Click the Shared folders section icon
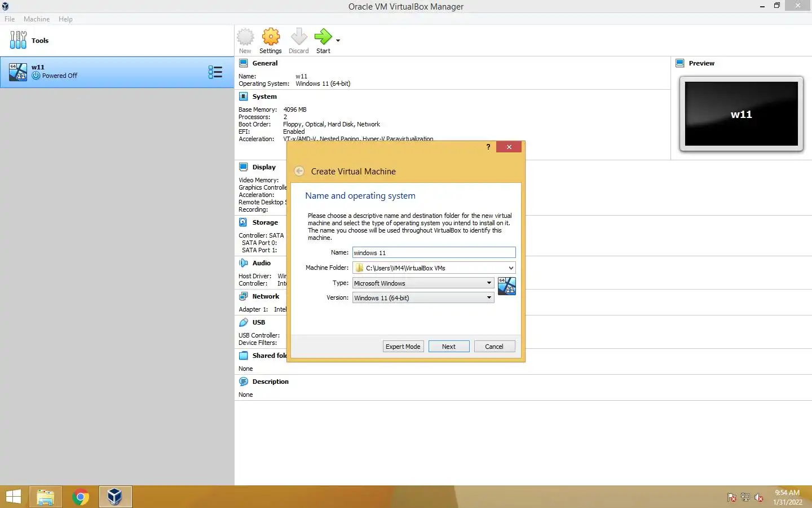Viewport: 812px width, 508px height. (244, 356)
